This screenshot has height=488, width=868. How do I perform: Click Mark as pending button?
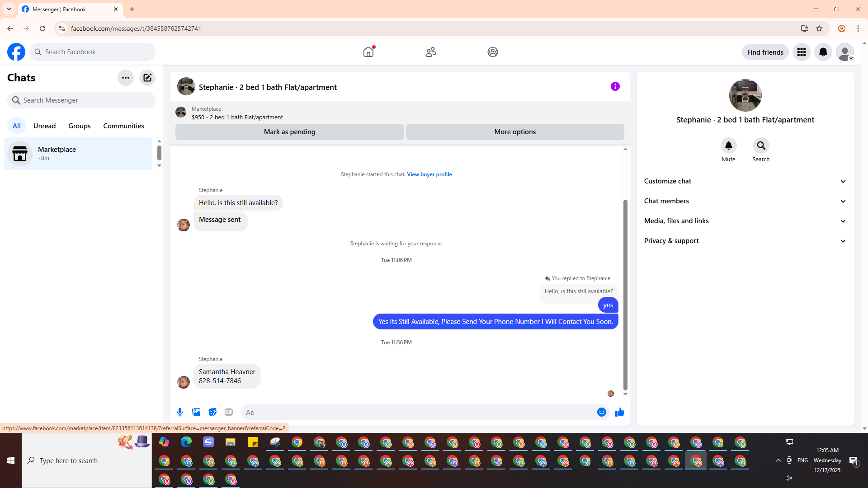[x=290, y=132]
